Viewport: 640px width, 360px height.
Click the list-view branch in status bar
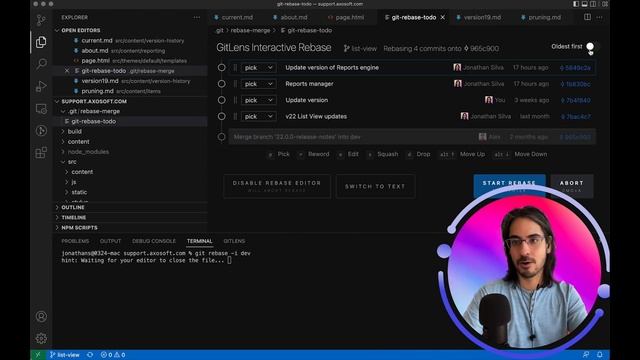[65, 355]
